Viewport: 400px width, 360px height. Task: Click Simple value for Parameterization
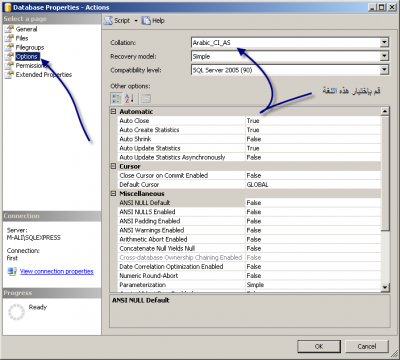tap(255, 285)
